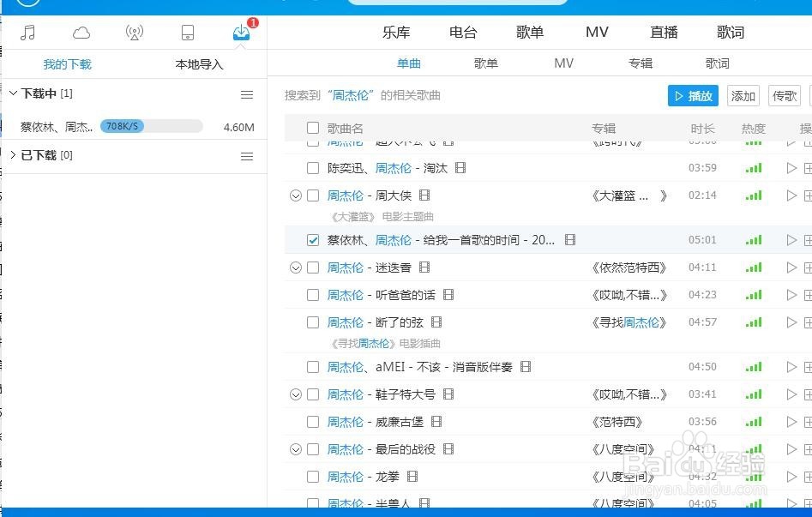Viewport: 812px width, 517px height.
Task: Check the box for 周杰伦 - 听爸爸的话
Action: point(313,295)
